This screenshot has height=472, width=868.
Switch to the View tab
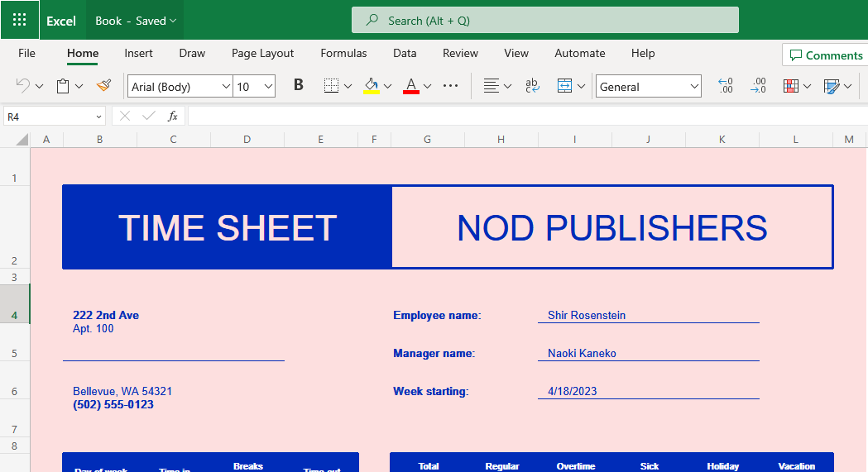516,53
